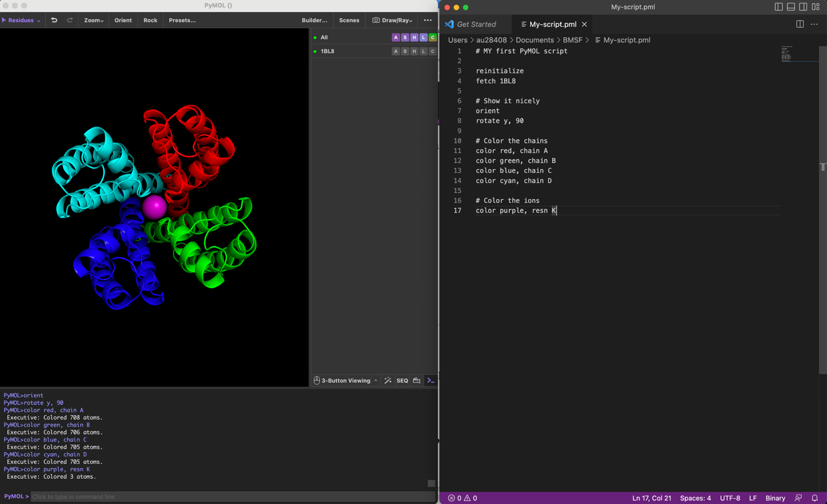Toggle the SEQ sequence viewer

tap(402, 380)
